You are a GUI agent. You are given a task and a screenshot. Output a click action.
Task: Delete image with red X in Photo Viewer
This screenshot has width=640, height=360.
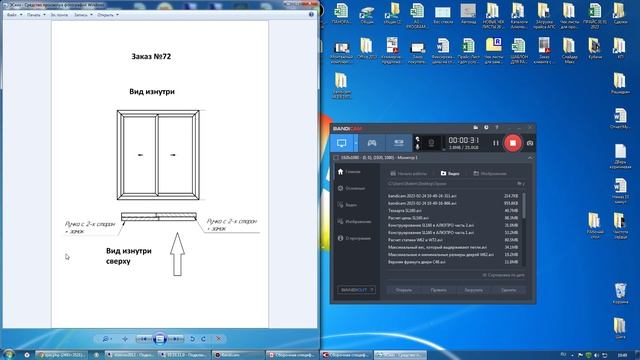click(x=219, y=339)
